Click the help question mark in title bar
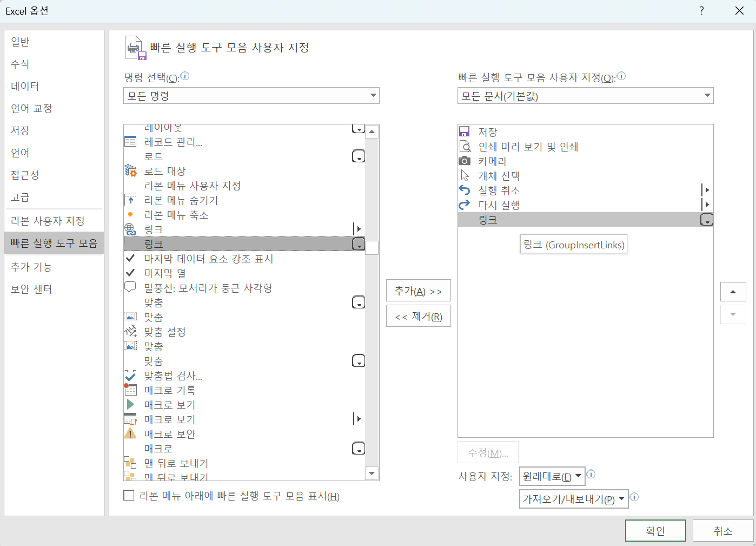This screenshot has width=756, height=546. [x=701, y=11]
